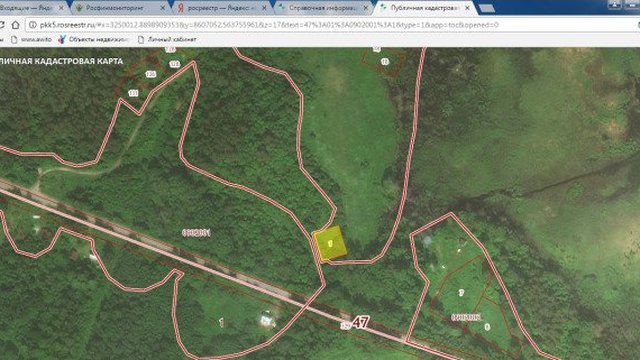Image resolution: width=640 pixels, height=360 pixels.
Task: Close the росреестр — Яндекс tab
Action: (x=264, y=8)
